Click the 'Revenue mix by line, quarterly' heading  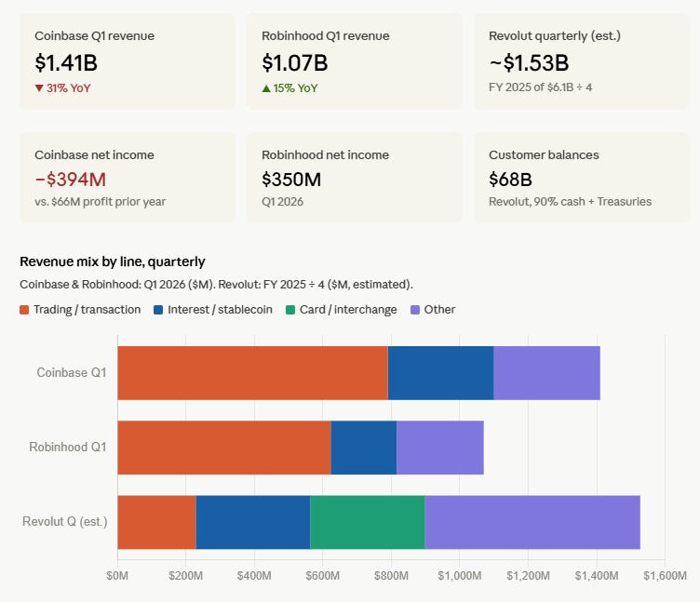[x=113, y=261]
